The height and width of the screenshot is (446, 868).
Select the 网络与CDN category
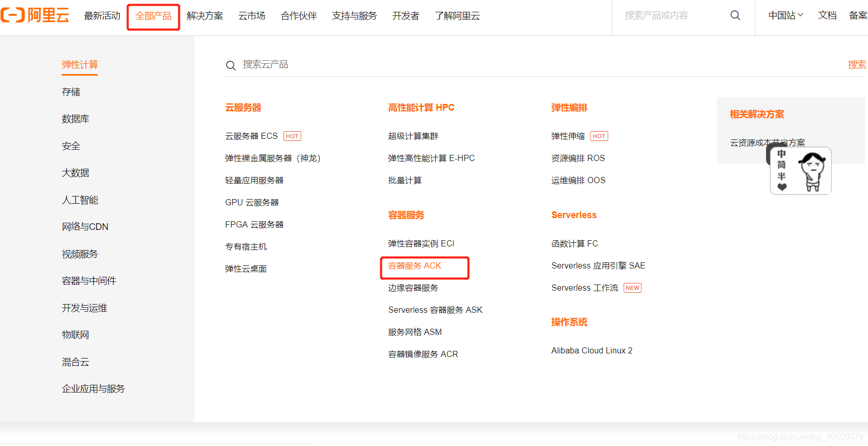pos(85,227)
